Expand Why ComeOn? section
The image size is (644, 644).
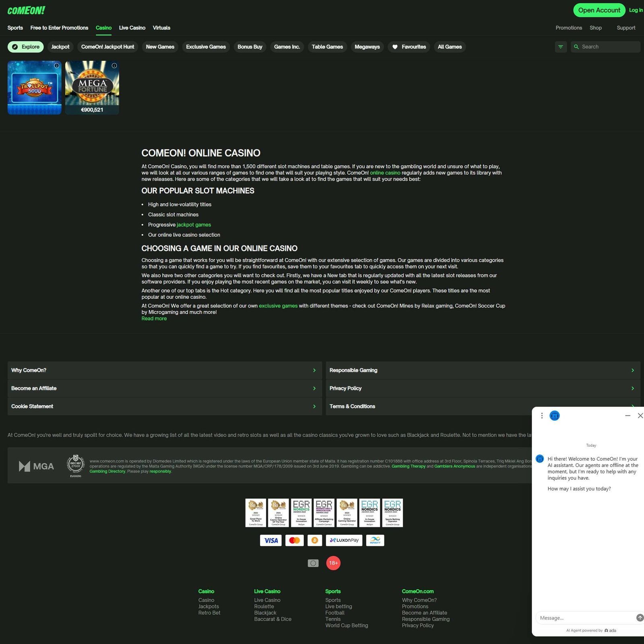click(x=164, y=370)
